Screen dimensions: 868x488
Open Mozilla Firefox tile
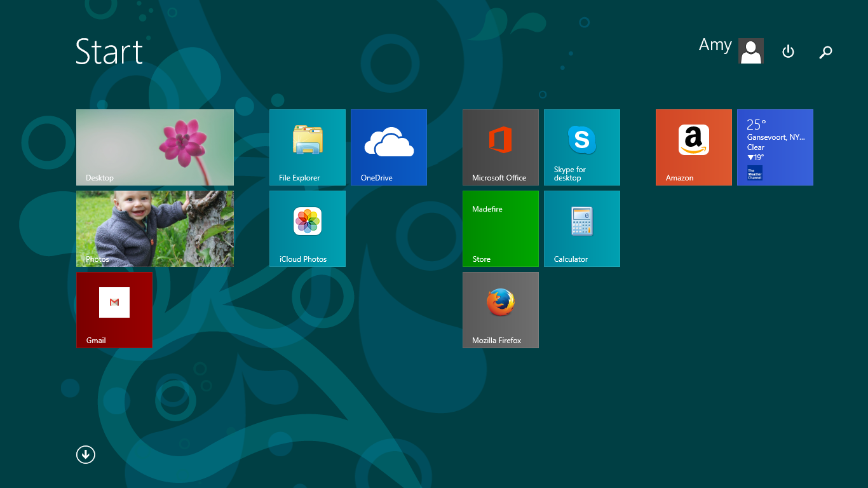tap(501, 310)
